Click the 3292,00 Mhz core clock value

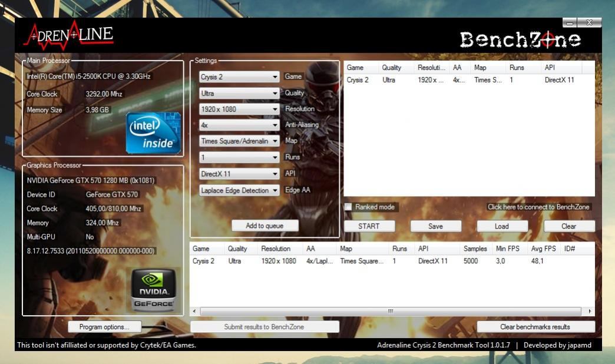pyautogui.click(x=104, y=94)
